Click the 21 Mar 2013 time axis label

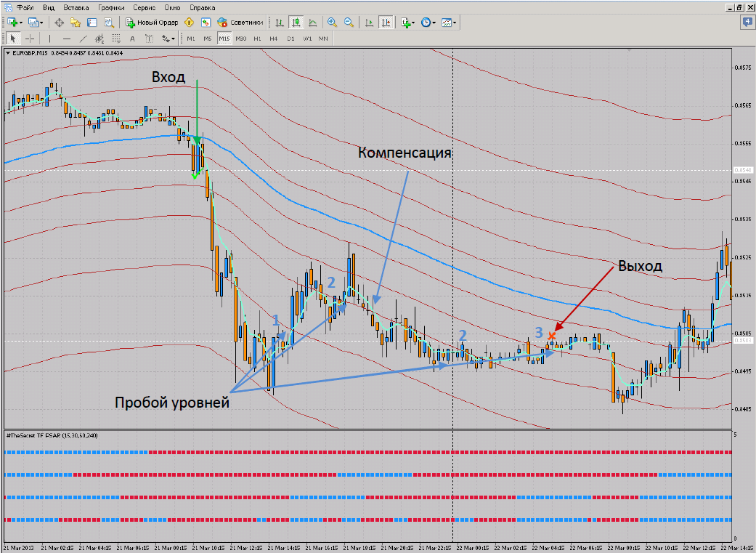(18, 548)
